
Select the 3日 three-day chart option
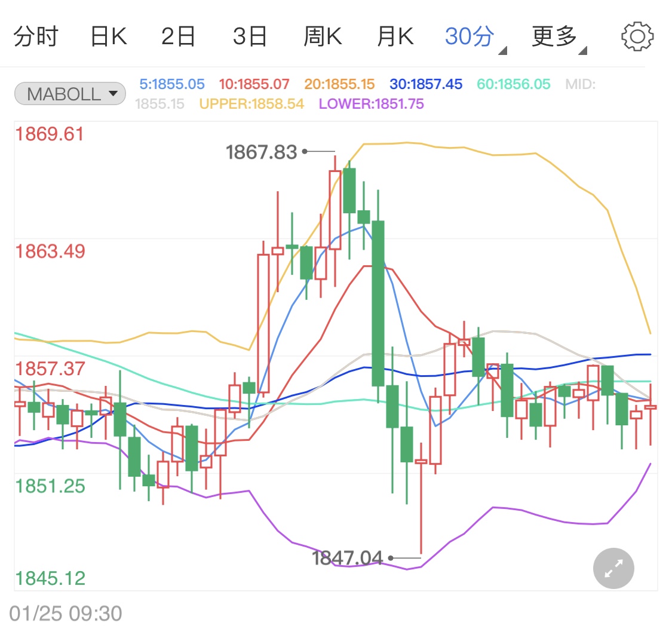[250, 36]
